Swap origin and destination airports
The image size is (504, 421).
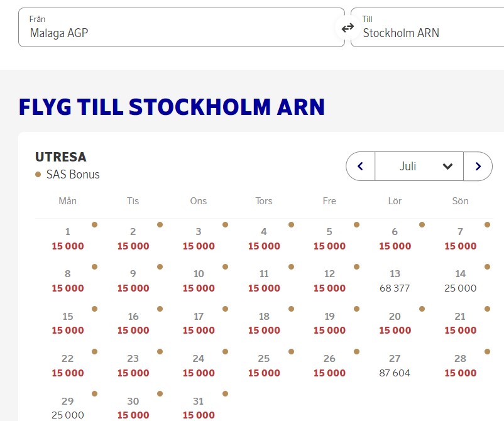pyautogui.click(x=348, y=28)
